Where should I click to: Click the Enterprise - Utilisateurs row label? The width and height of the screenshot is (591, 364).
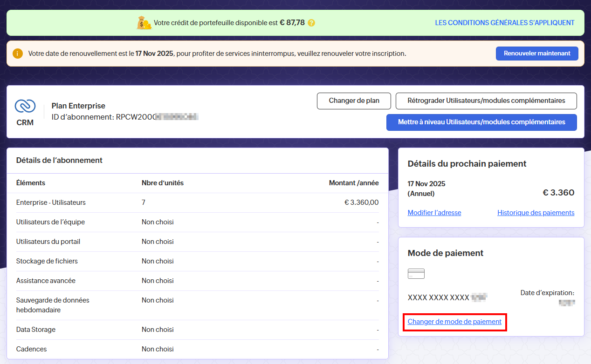pyautogui.click(x=51, y=202)
